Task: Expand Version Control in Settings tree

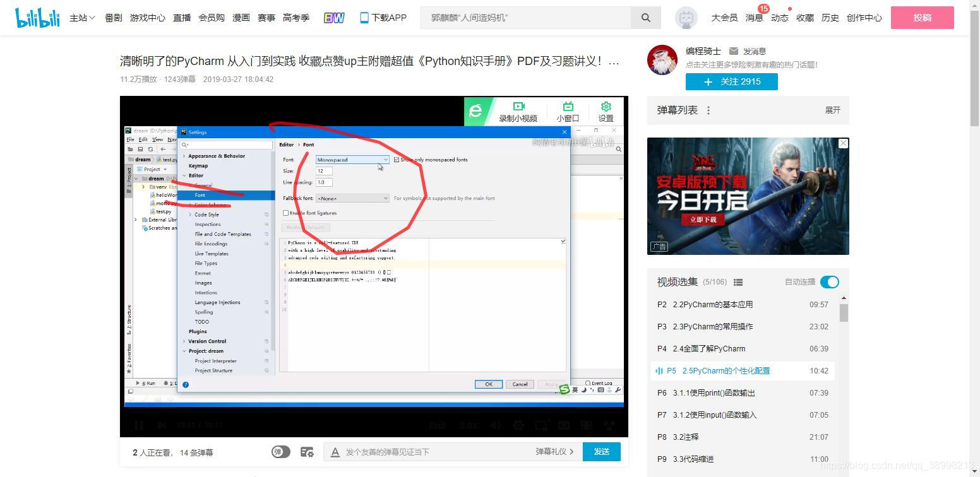Action: [184, 341]
